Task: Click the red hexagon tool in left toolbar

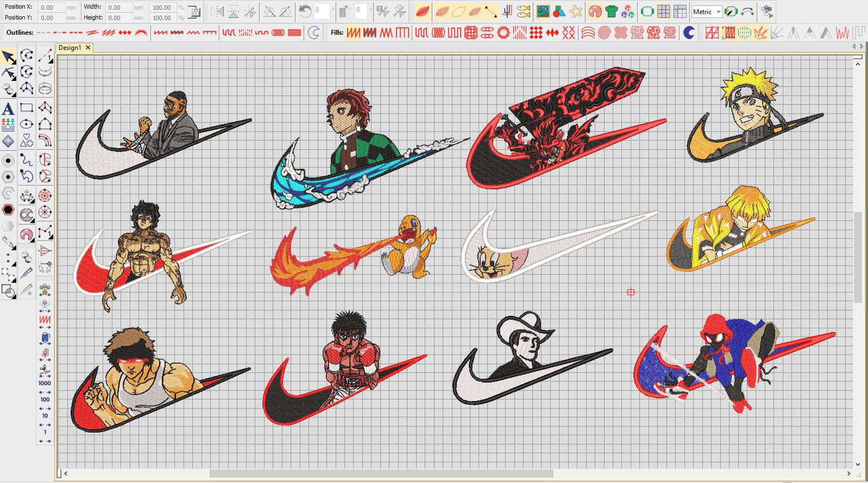Action: coord(8,209)
